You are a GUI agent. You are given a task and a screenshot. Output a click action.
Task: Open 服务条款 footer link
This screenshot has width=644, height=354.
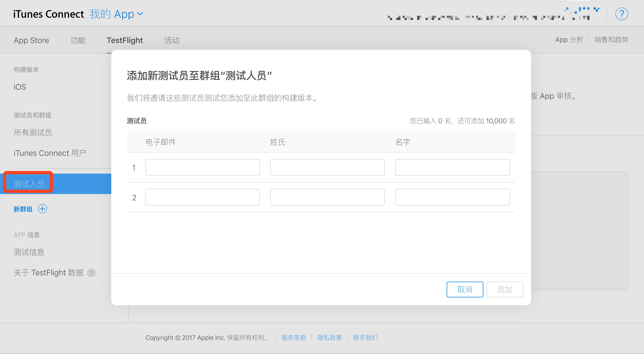pos(294,337)
